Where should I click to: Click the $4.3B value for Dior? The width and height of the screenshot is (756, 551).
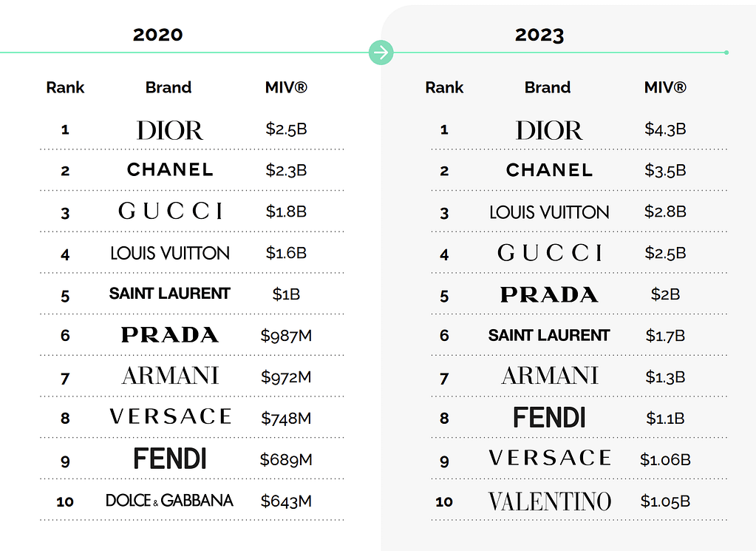665,129
